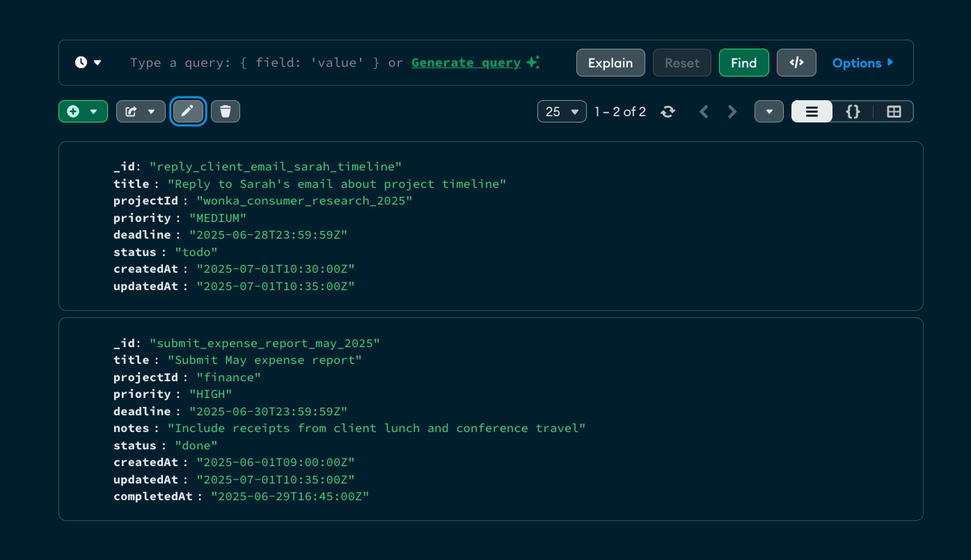Viewport: 971px width, 560px height.
Task: Switch to table grid view
Action: 894,112
